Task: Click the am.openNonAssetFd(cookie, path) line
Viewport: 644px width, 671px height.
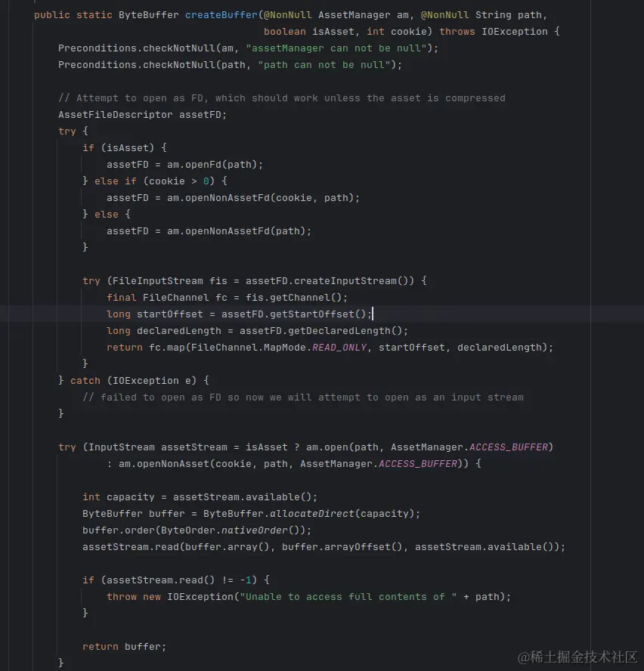Action: click(x=233, y=198)
